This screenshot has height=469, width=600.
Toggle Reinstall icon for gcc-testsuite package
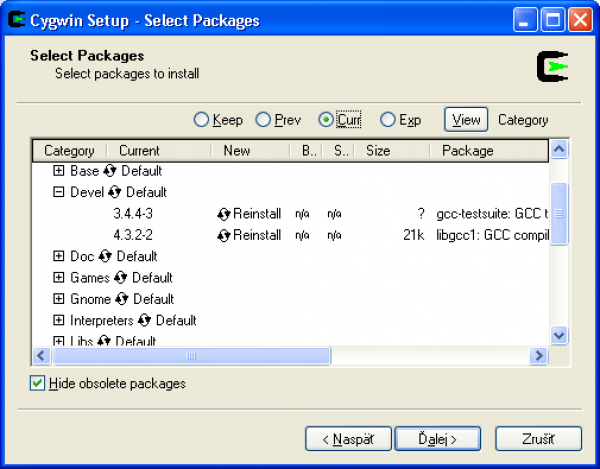pos(224,214)
